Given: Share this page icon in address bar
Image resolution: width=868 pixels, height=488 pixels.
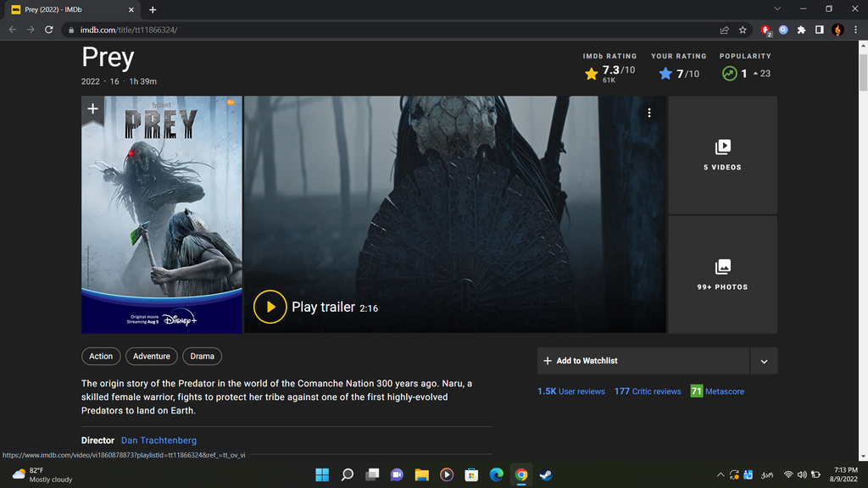Looking at the screenshot, I should point(724,30).
